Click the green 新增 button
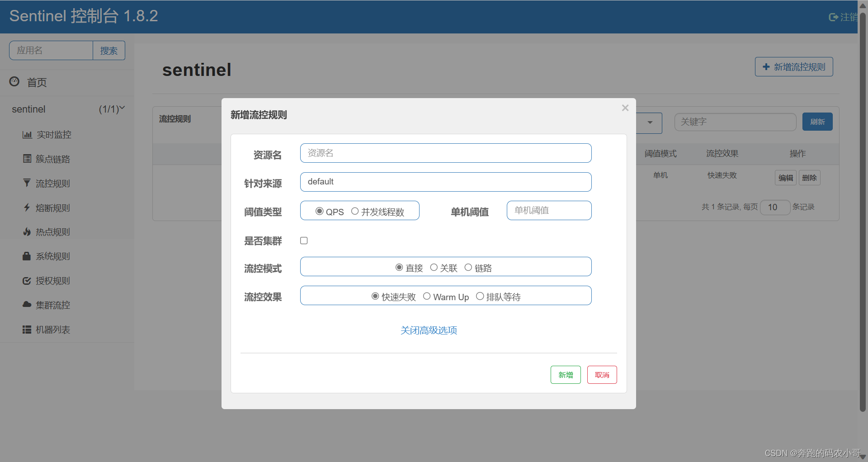Screen dimensions: 868x462 coord(566,375)
